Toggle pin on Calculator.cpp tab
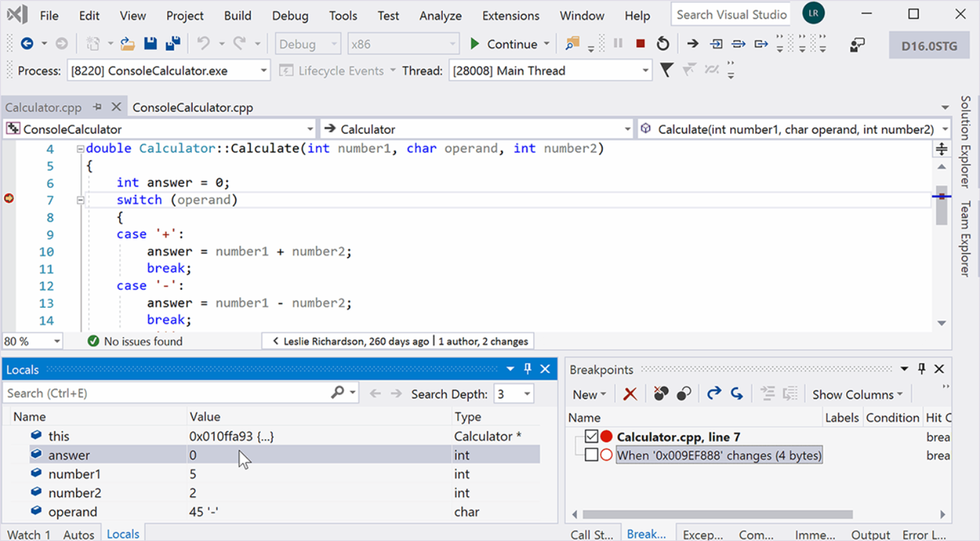Screen dimensions: 980x541 point(97,107)
